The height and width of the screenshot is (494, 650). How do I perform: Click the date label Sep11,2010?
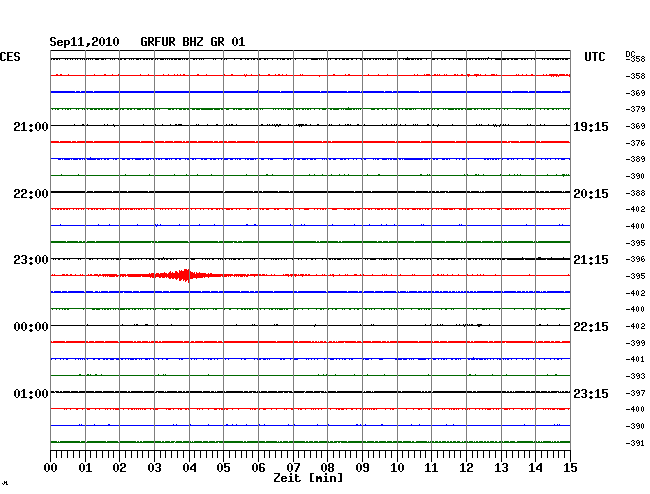pos(84,42)
